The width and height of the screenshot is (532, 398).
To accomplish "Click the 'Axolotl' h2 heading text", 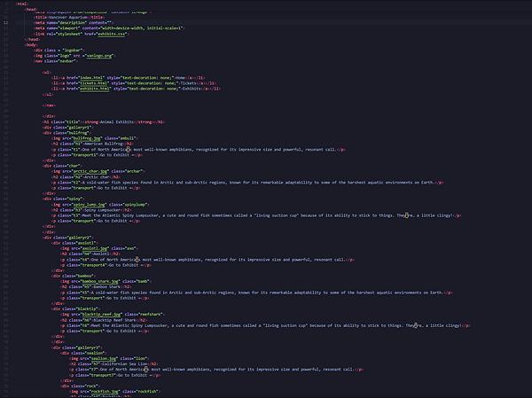I will 101,254.
